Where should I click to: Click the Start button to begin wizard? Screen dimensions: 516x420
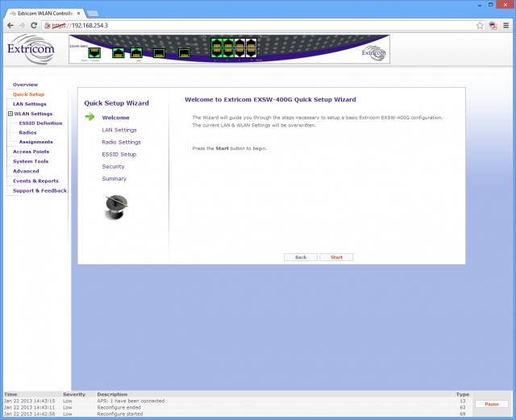[336, 257]
